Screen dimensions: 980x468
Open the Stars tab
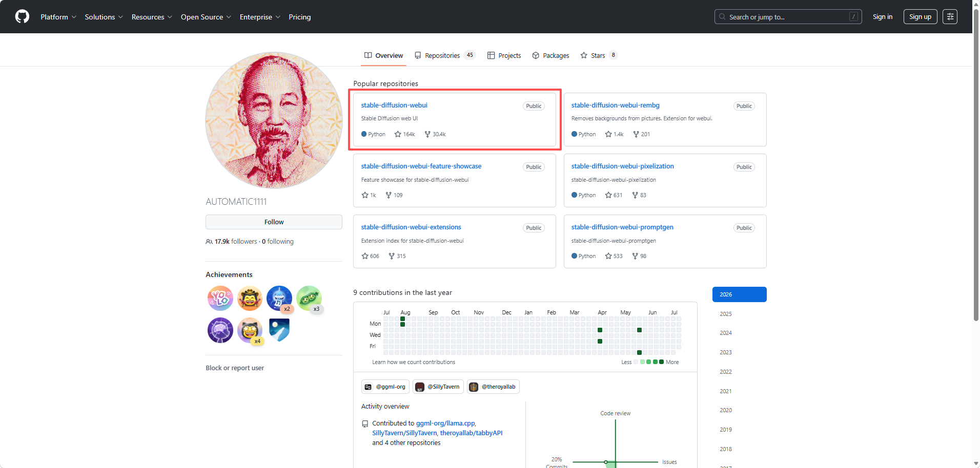coord(599,55)
